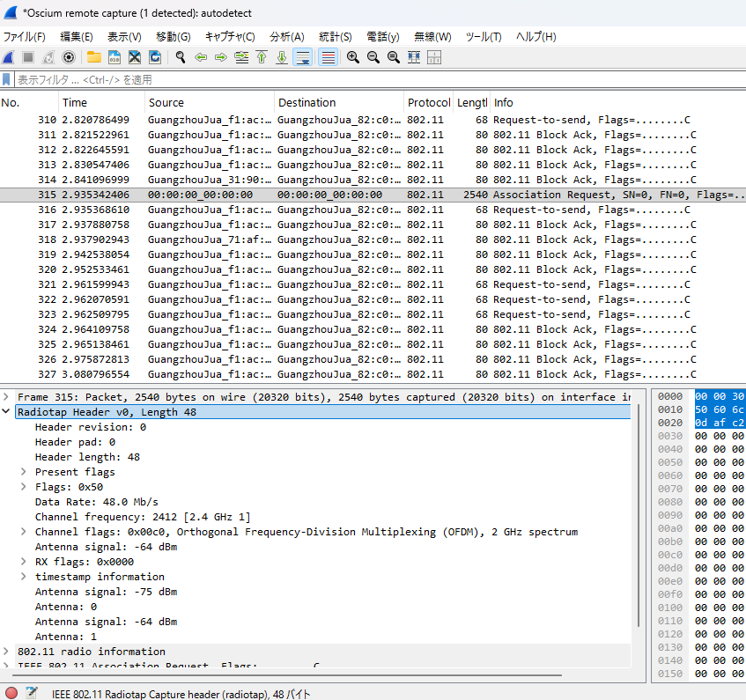
Task: Select packet 327 Block Ack row
Action: (x=373, y=374)
